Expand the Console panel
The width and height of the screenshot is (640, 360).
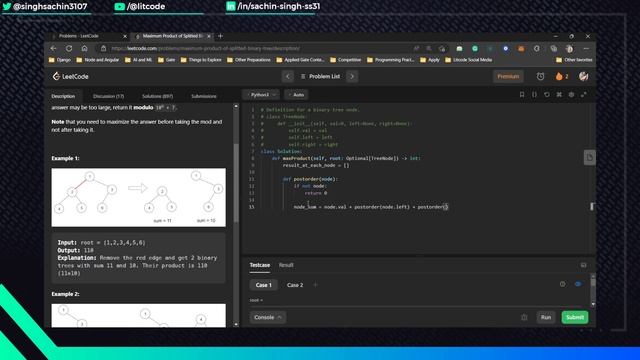268,317
